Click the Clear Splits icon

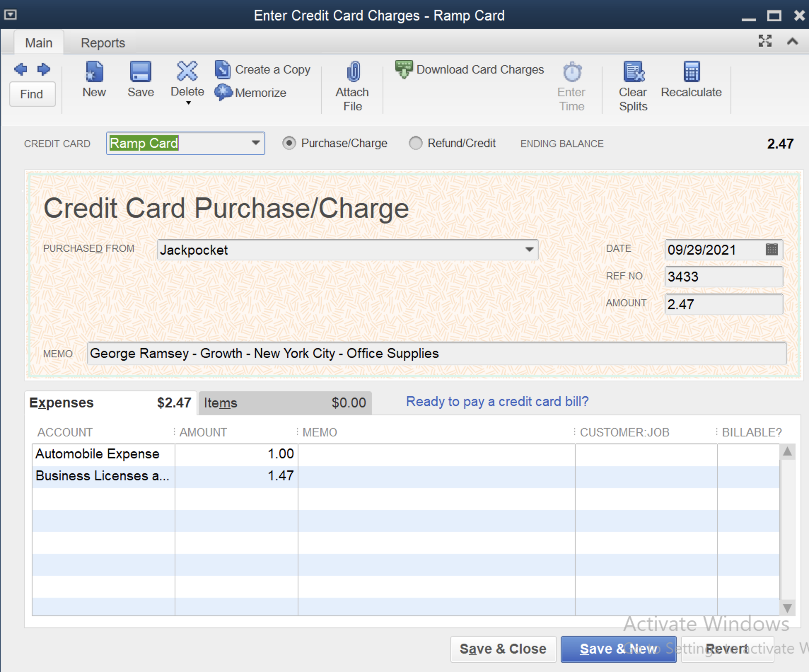click(634, 72)
